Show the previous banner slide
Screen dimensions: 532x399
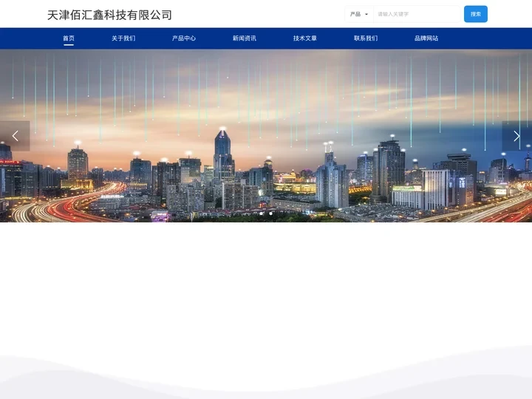point(15,136)
